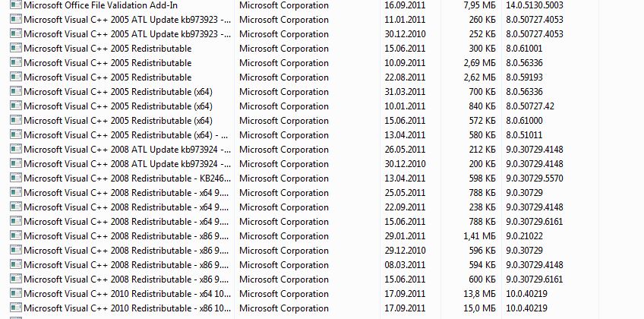This screenshot has height=319, width=644.
Task: Click icon of 2005 Redistributable version 8.0.61001
Action: [x=15, y=49]
